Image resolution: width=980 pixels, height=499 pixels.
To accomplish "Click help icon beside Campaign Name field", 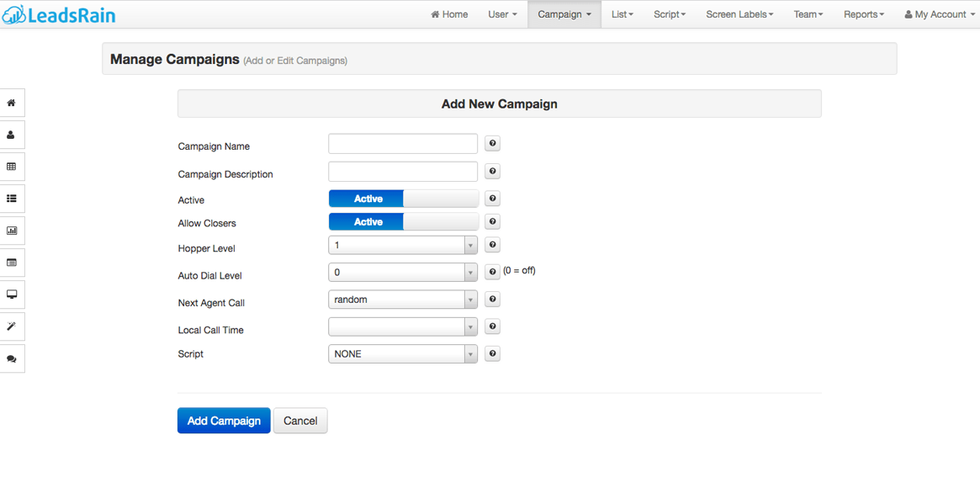I will [493, 144].
